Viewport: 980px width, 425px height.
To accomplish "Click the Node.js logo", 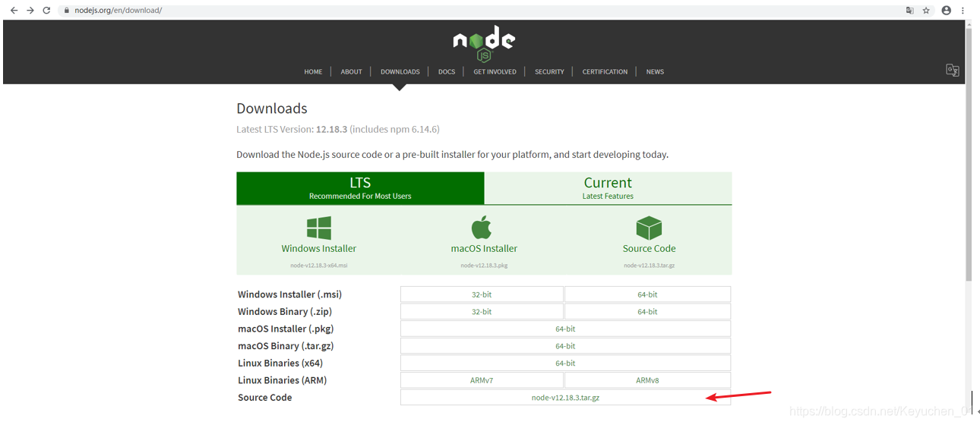I will click(484, 44).
